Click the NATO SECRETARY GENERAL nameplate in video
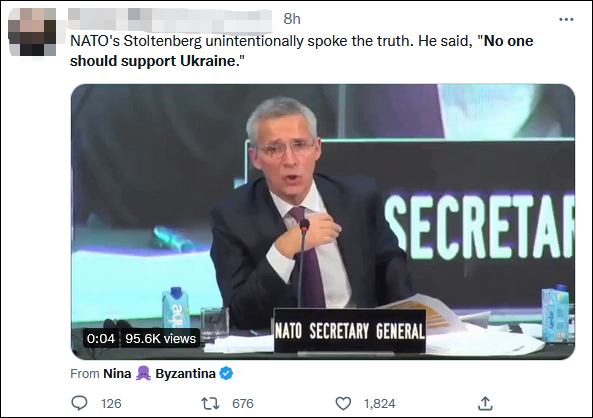 click(x=350, y=331)
